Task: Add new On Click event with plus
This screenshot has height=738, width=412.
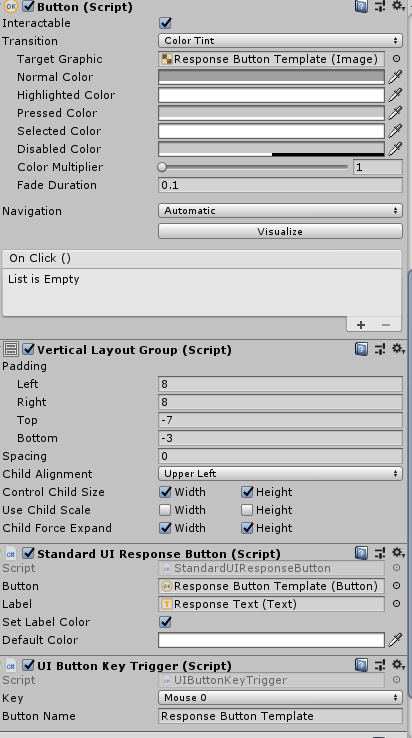Action: 361,325
